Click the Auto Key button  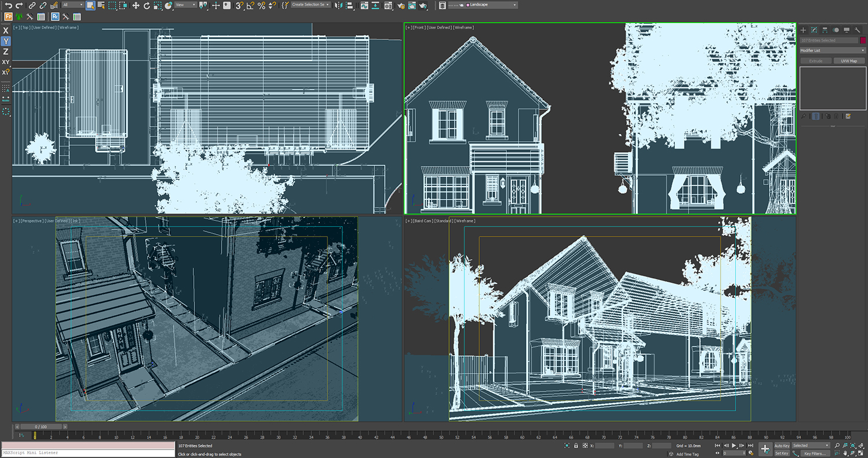coord(782,446)
